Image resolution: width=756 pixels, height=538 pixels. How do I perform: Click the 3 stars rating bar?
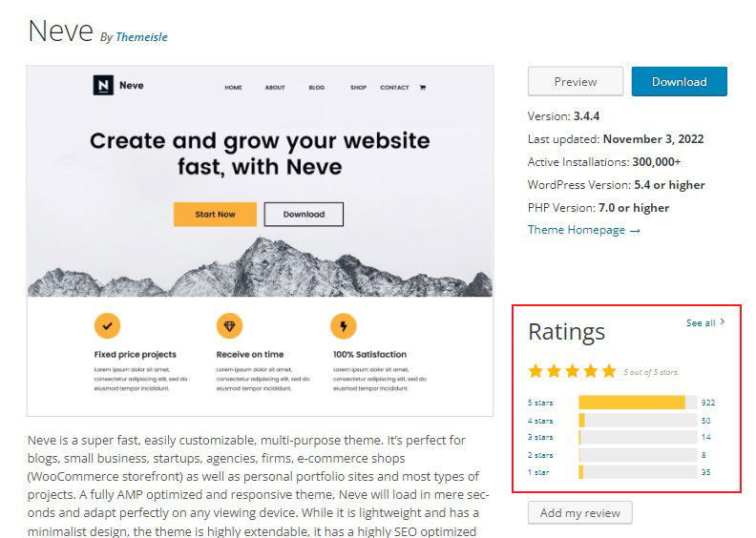[x=638, y=437]
